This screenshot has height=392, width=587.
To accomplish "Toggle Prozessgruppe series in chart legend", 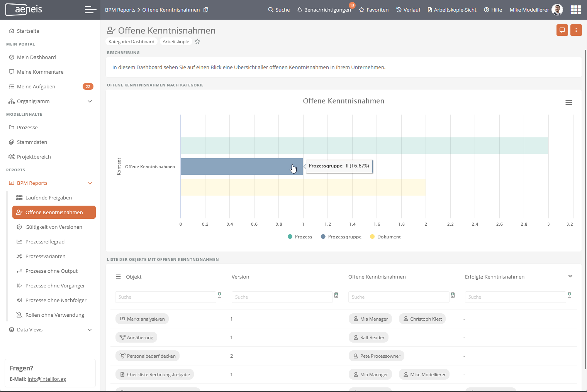I will click(x=341, y=237).
